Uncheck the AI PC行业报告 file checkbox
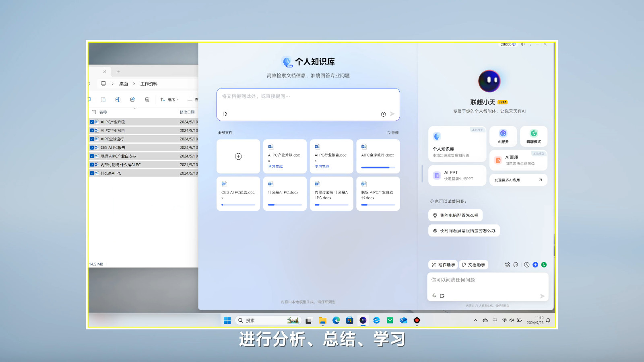Image resolution: width=644 pixels, height=362 pixels. [x=92, y=130]
